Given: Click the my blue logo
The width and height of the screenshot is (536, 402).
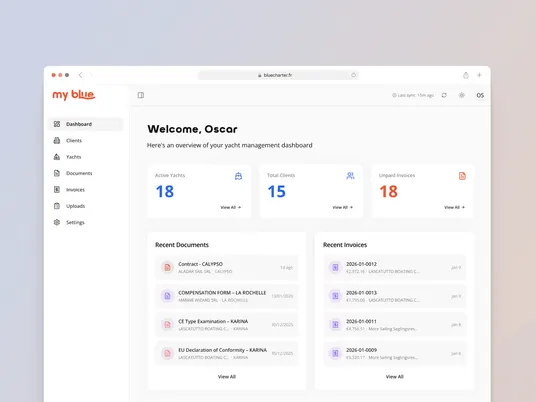Looking at the screenshot, I should tap(73, 95).
